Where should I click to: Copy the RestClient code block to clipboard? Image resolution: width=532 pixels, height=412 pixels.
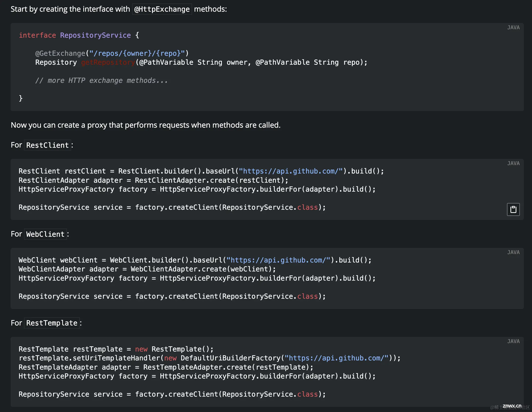[x=513, y=209]
